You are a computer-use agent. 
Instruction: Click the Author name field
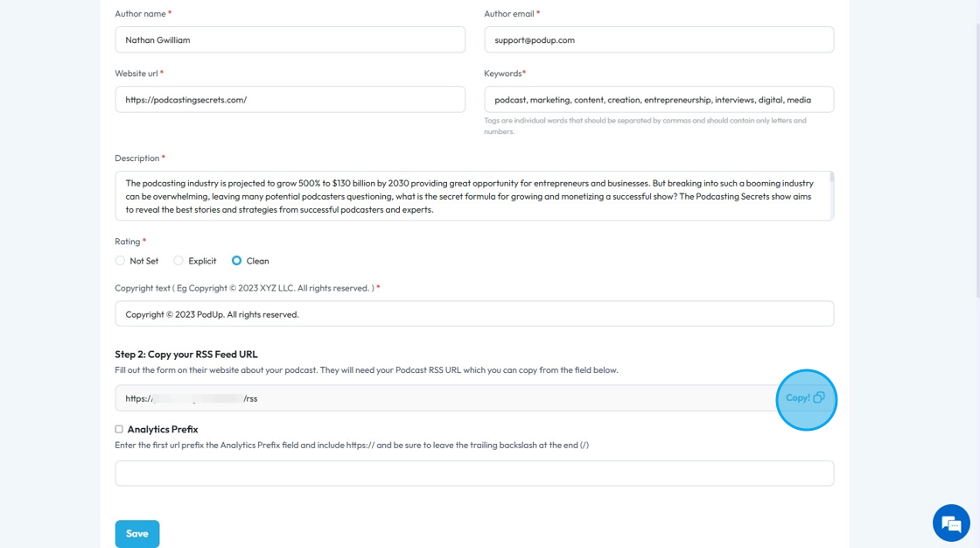click(290, 39)
